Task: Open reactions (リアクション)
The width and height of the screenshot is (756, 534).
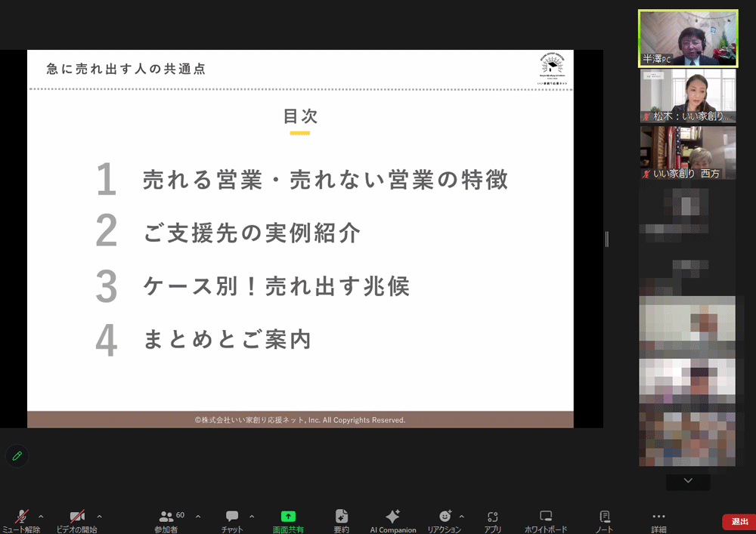Action: 445,517
